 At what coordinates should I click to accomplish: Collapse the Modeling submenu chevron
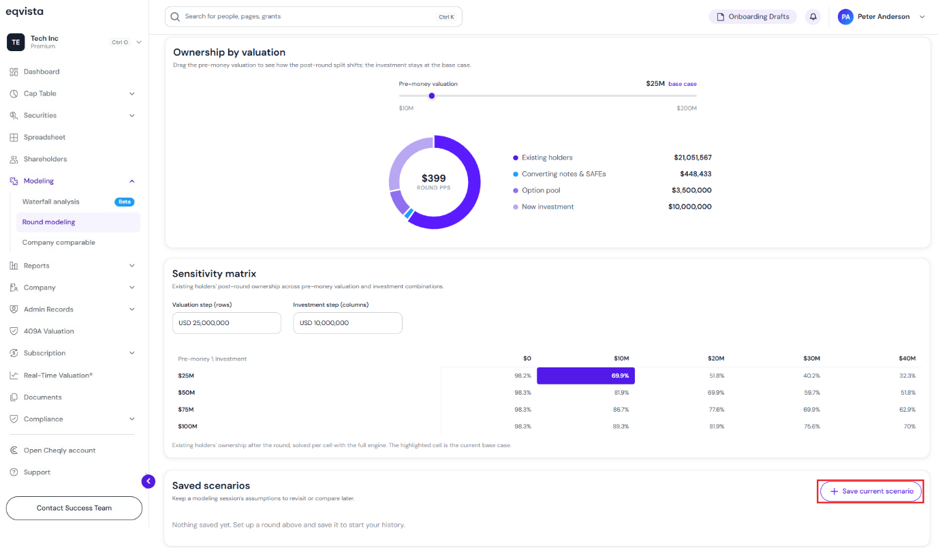[132, 181]
